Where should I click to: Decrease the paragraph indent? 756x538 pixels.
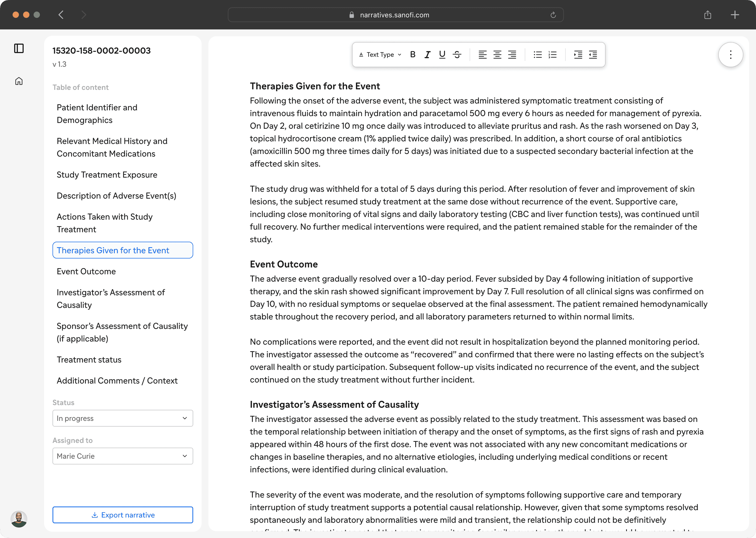[593, 55]
